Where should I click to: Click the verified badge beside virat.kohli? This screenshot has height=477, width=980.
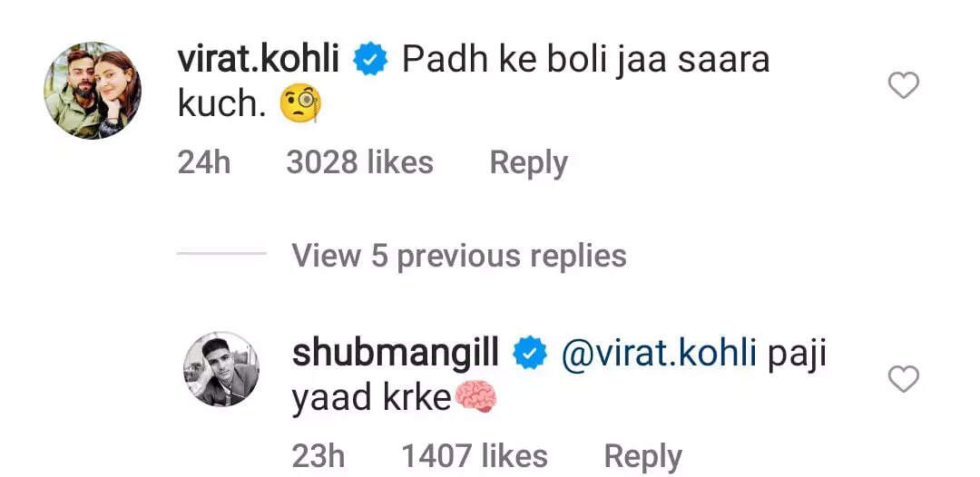pos(370,60)
